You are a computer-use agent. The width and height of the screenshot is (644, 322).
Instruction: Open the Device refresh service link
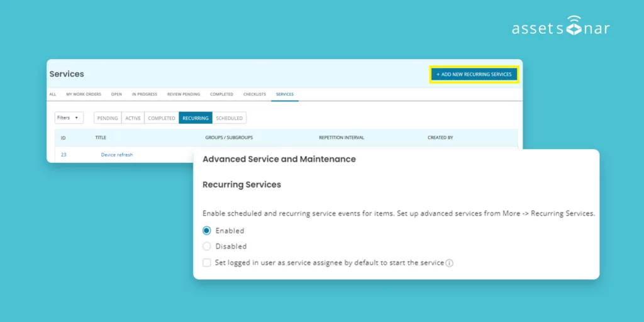point(117,155)
